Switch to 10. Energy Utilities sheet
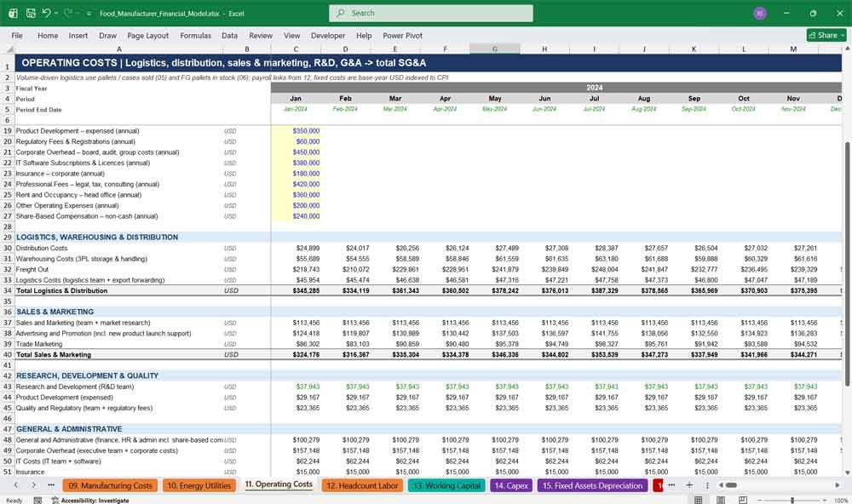This screenshot has height=504, width=852. 199,485
